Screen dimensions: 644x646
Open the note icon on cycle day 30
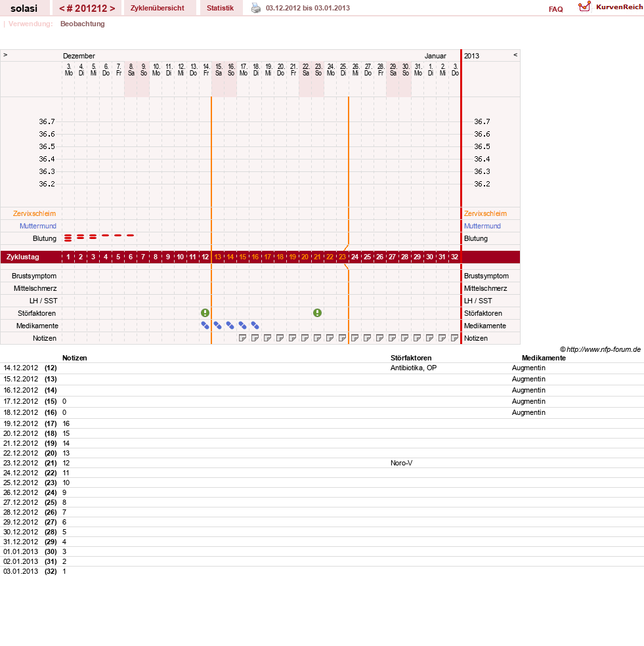pyautogui.click(x=429, y=338)
